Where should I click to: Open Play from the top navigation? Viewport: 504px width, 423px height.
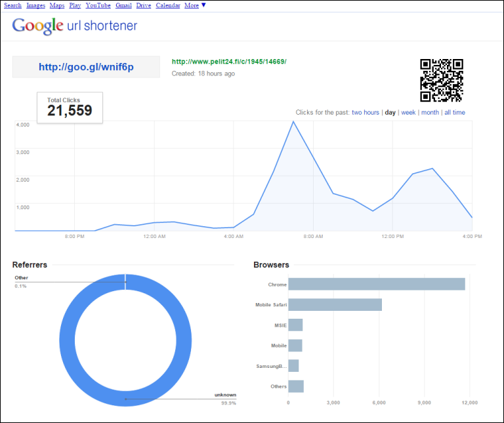click(x=75, y=5)
